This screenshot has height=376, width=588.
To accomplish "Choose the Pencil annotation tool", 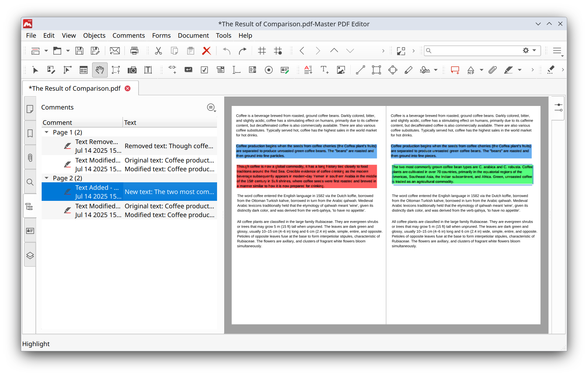I will tap(409, 70).
